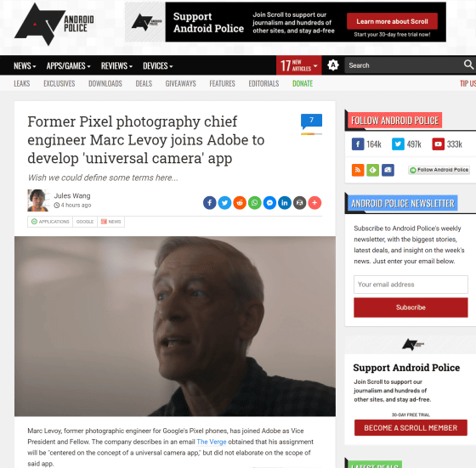476x468 pixels.
Task: Click the newsletter email address field
Action: [x=411, y=285]
